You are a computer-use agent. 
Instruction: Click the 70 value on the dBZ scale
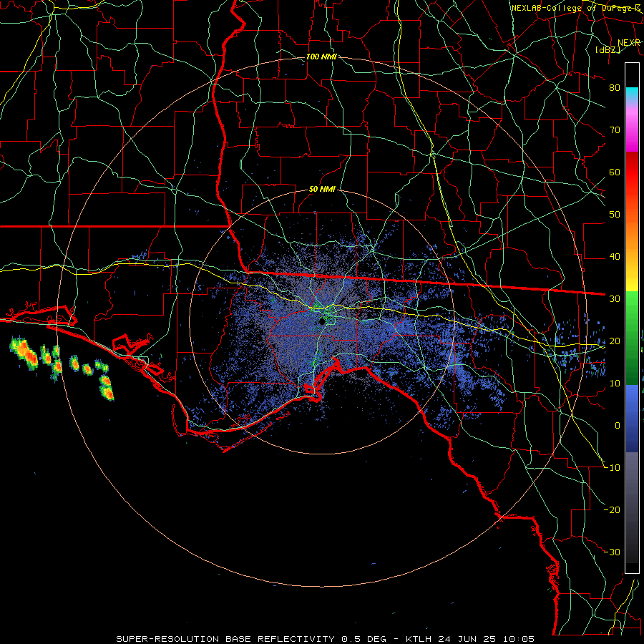click(x=615, y=130)
